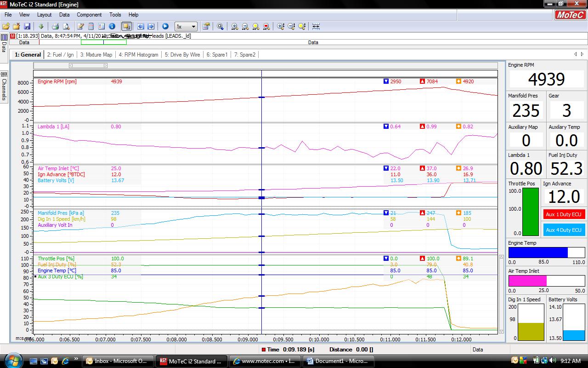Select the 1: General tab
588x368 pixels.
tap(28, 55)
